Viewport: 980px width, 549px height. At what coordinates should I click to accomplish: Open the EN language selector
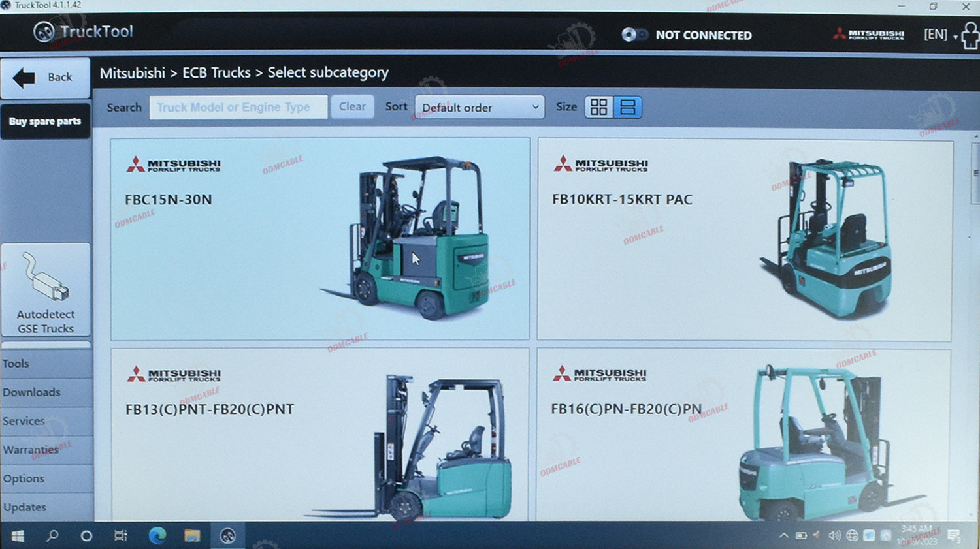click(x=940, y=34)
